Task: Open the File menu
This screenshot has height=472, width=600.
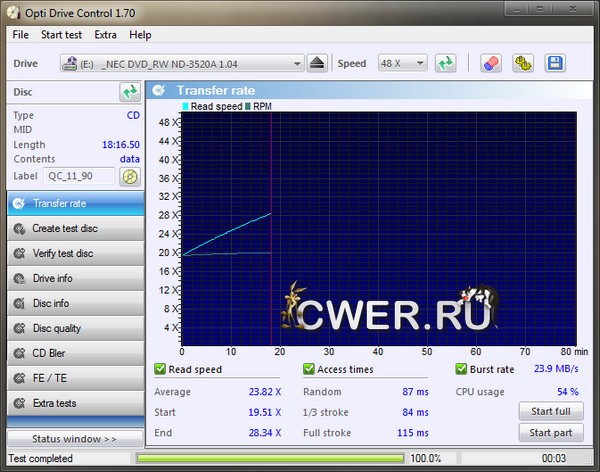Action: (20, 35)
